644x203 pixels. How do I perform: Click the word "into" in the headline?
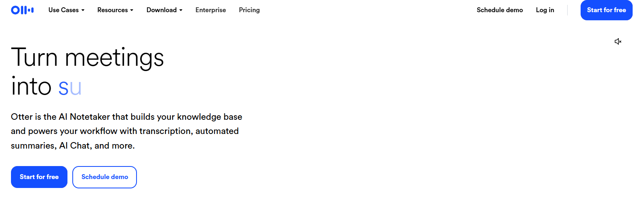(x=31, y=86)
